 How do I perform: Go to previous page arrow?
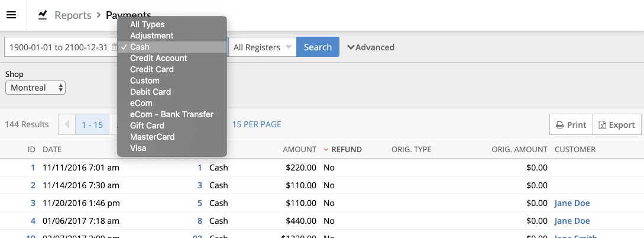[x=67, y=124]
